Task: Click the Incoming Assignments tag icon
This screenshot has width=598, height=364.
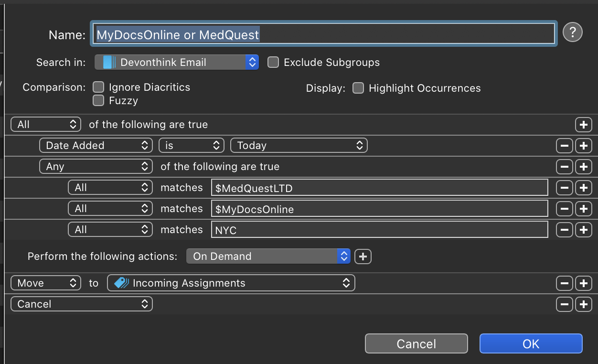Action: [x=121, y=283]
